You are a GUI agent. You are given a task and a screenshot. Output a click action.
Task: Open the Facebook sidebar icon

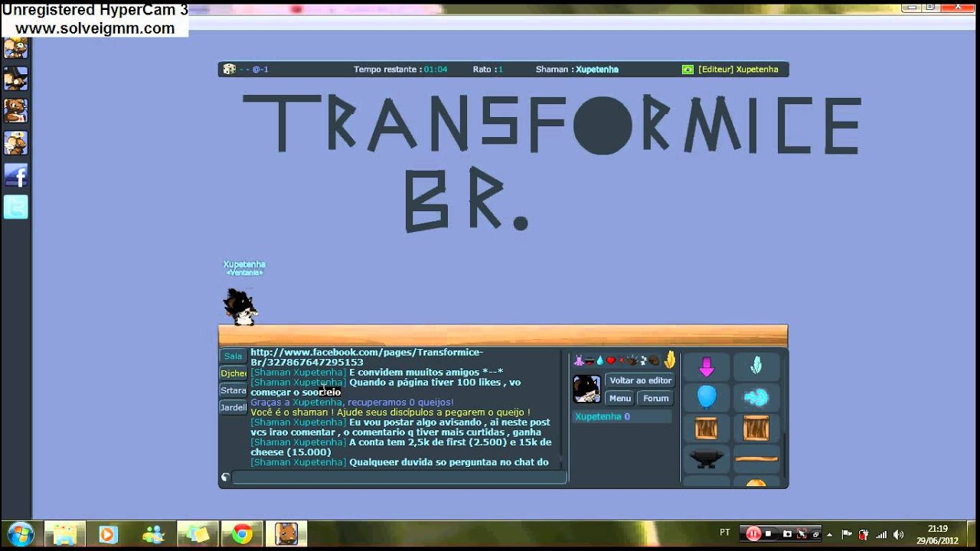coord(16,176)
